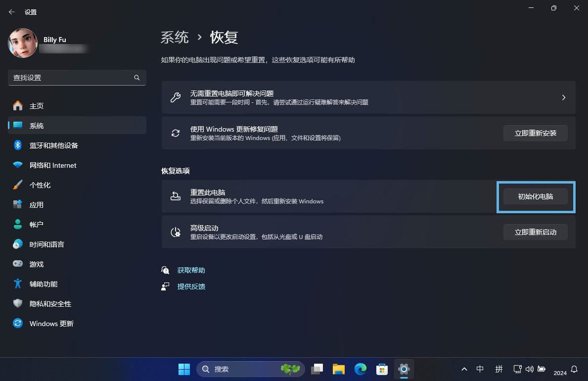The height and width of the screenshot is (381, 588).
Task: Click the 提供反馈 feedback link
Action: [x=191, y=286]
